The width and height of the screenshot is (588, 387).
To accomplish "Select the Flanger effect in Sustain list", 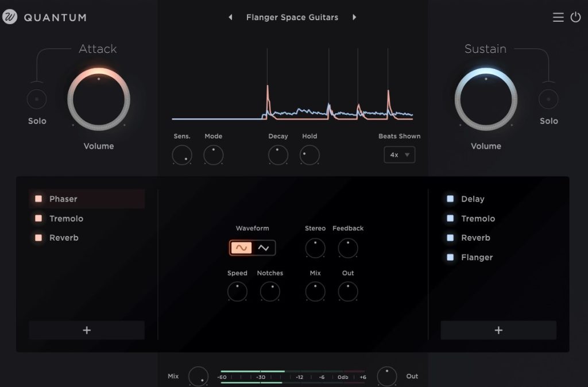I will [477, 257].
